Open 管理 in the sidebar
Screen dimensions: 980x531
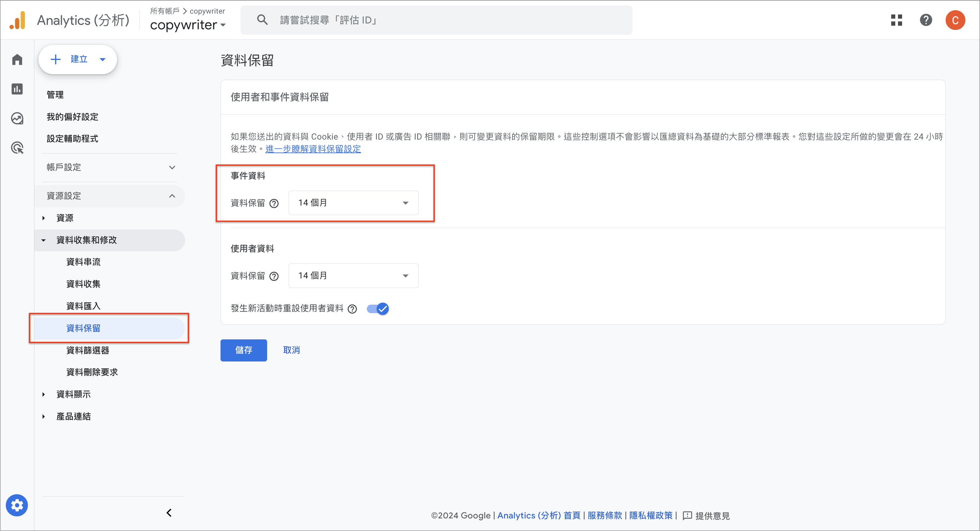coord(55,95)
